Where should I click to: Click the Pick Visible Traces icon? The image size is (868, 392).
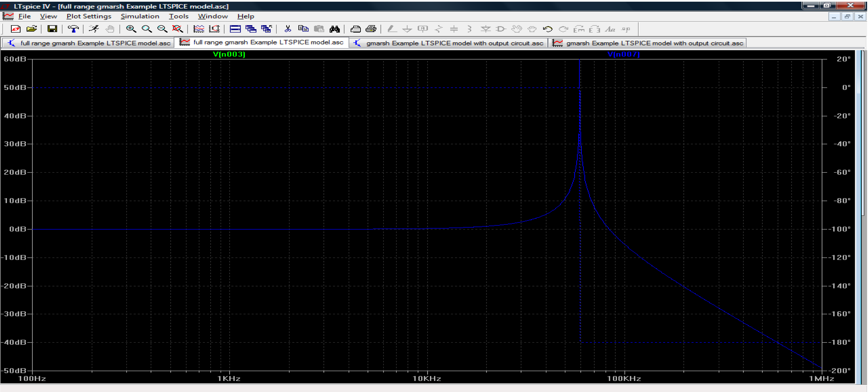click(x=199, y=29)
